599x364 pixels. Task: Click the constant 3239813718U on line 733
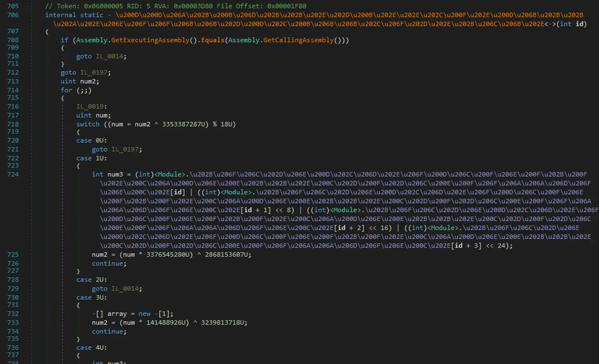pos(222,323)
